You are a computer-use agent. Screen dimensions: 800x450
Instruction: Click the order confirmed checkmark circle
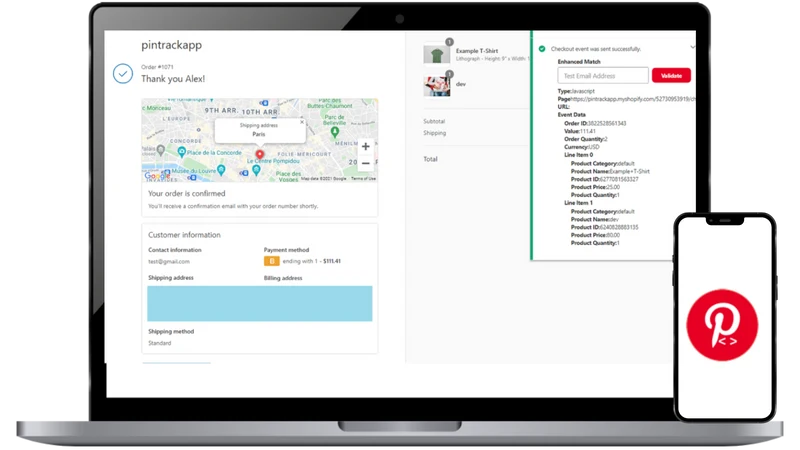tap(123, 73)
